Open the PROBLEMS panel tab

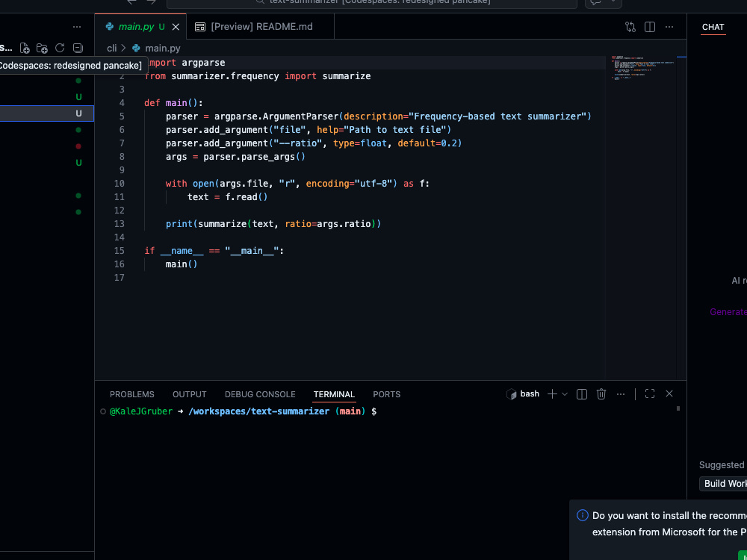(132, 394)
